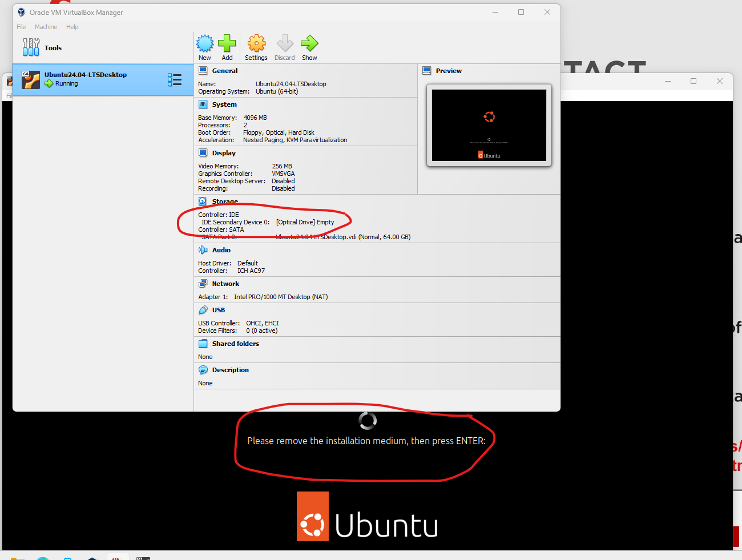Open the Ubuntu24.04-LTSDesktop machine menu icon
This screenshot has width=742, height=560.
175,80
